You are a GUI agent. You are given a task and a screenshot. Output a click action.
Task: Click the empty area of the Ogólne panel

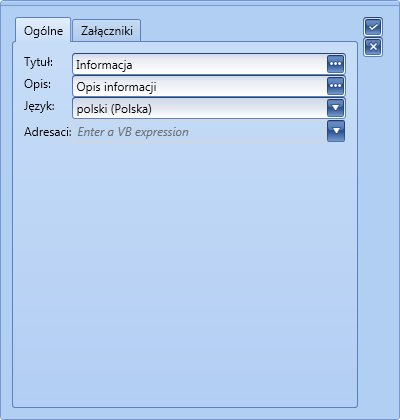pos(185,273)
